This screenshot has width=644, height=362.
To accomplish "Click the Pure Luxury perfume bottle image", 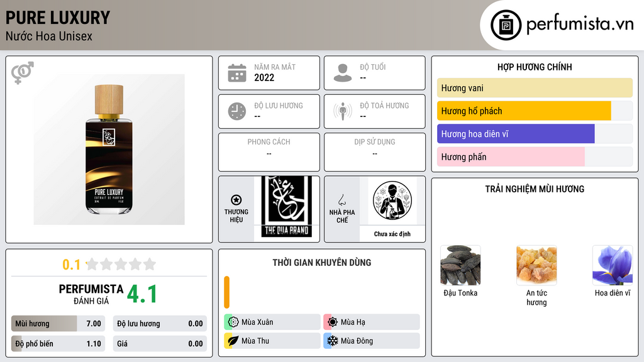I will pyautogui.click(x=109, y=150).
